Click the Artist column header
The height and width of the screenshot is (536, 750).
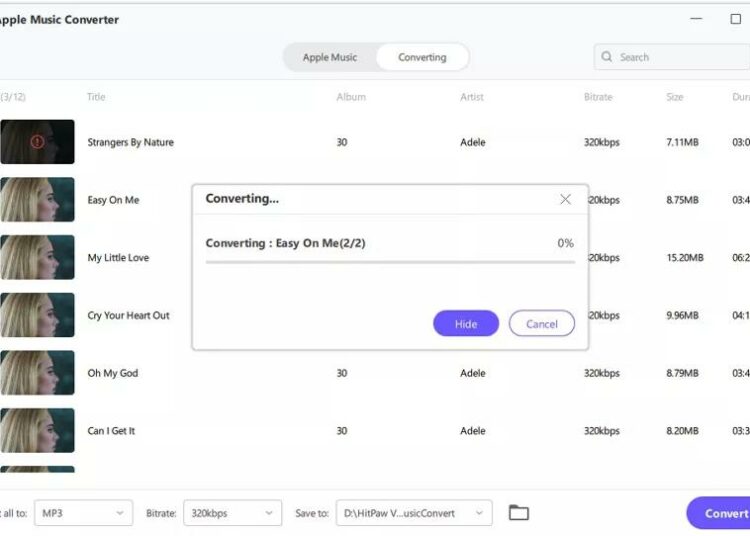click(x=472, y=97)
